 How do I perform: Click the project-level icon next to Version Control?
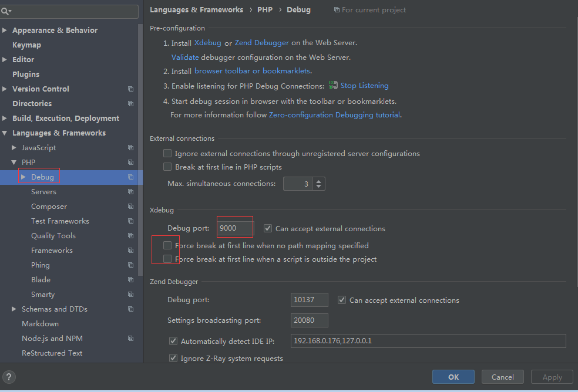130,89
